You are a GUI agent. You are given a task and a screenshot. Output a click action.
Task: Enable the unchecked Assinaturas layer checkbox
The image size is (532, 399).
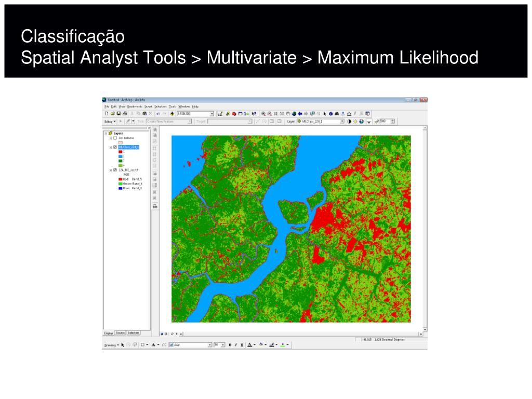pyautogui.click(x=115, y=138)
